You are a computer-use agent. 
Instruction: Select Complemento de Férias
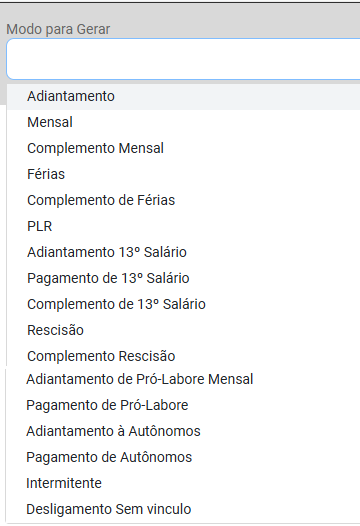tap(184, 200)
